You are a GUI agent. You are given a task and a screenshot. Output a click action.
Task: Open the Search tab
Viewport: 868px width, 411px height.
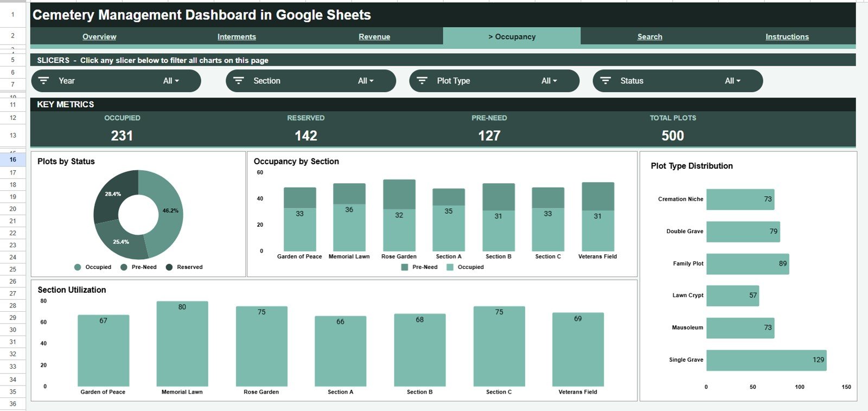point(649,36)
